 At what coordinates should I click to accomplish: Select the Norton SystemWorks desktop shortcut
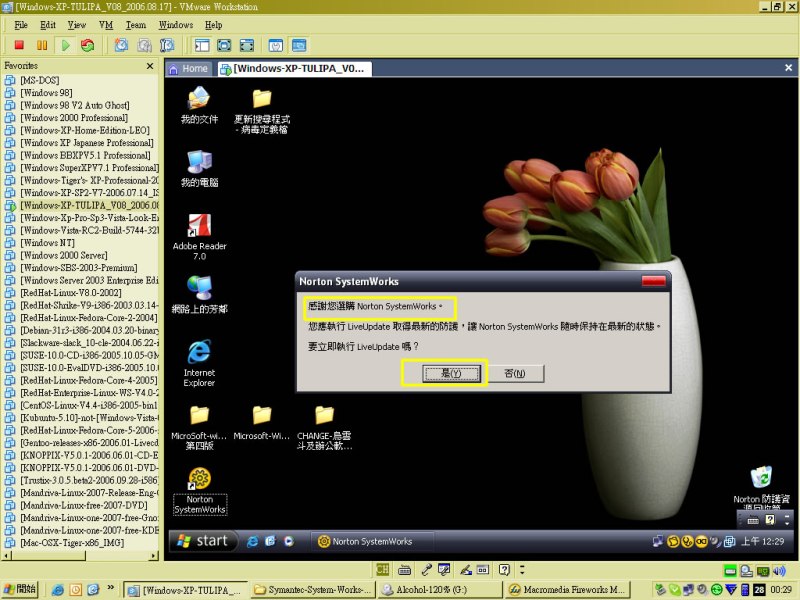[199, 491]
